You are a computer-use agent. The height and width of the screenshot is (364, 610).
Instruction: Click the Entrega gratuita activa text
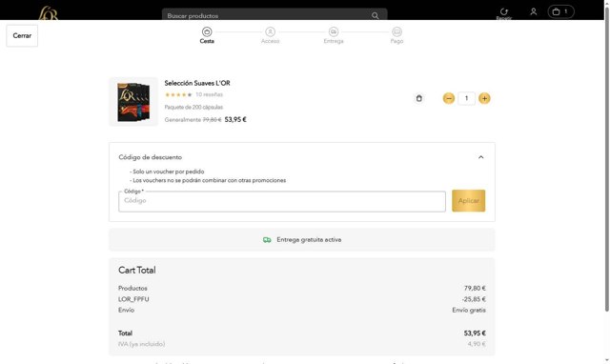(309, 240)
